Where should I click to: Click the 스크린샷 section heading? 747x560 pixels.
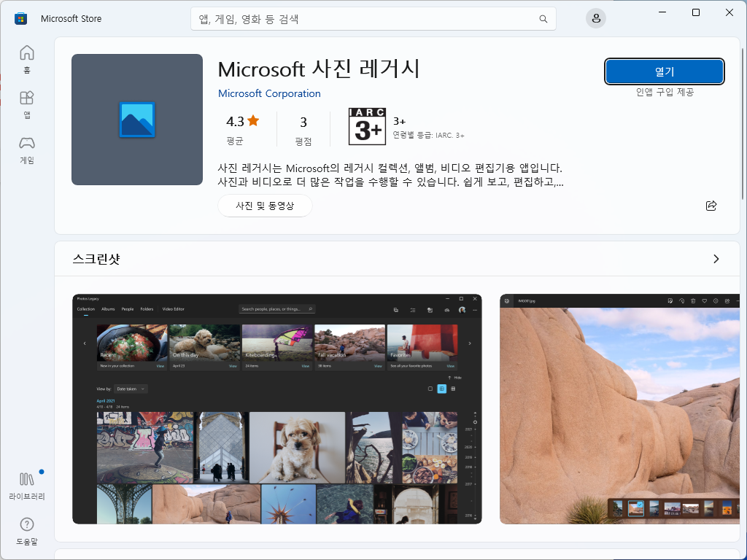click(x=96, y=259)
